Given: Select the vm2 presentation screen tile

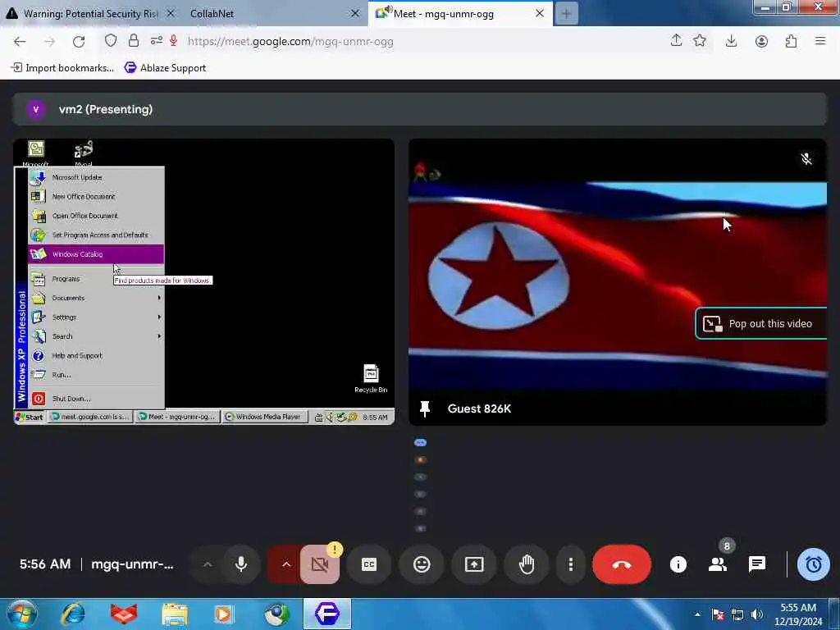Looking at the screenshot, I should 204,282.
